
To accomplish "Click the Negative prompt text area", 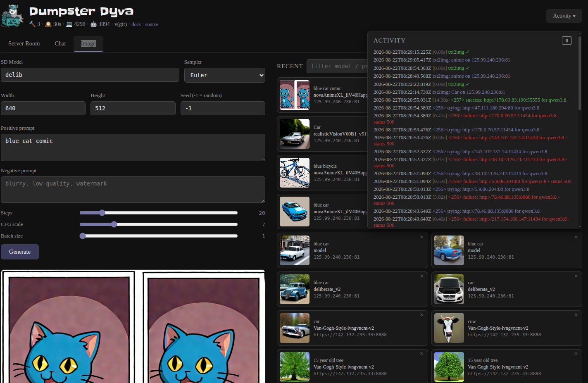I will pos(133,190).
